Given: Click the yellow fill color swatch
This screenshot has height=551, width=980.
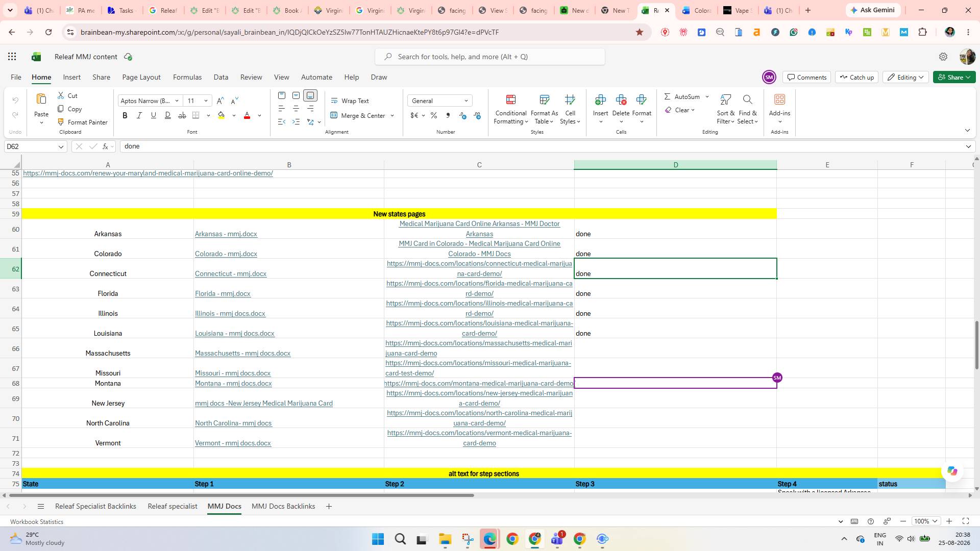Looking at the screenshot, I should click(x=221, y=116).
